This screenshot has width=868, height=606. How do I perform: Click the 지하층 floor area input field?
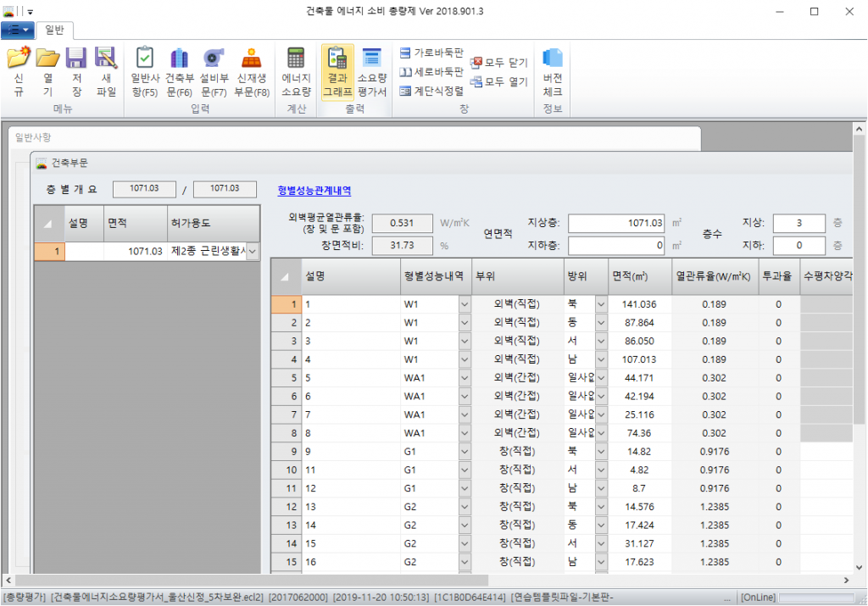point(616,245)
